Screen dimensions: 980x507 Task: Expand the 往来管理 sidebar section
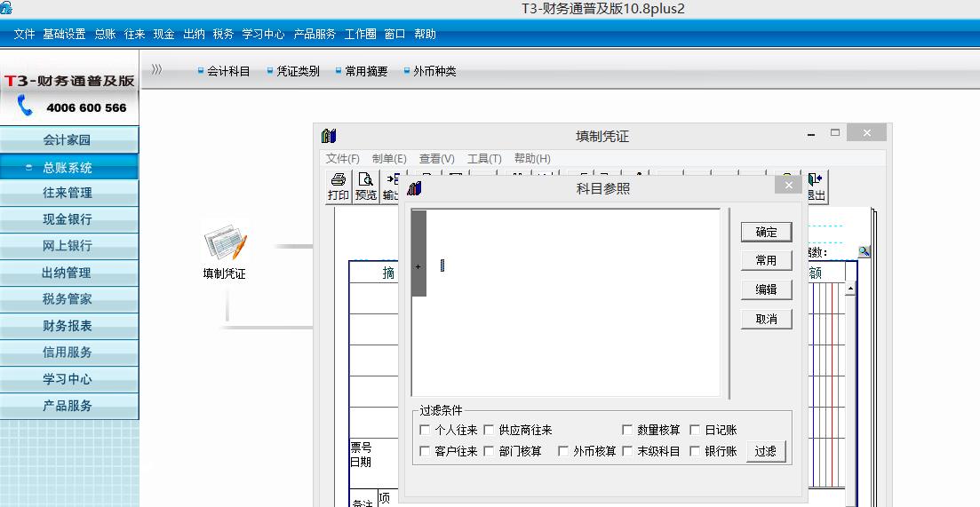[68, 193]
